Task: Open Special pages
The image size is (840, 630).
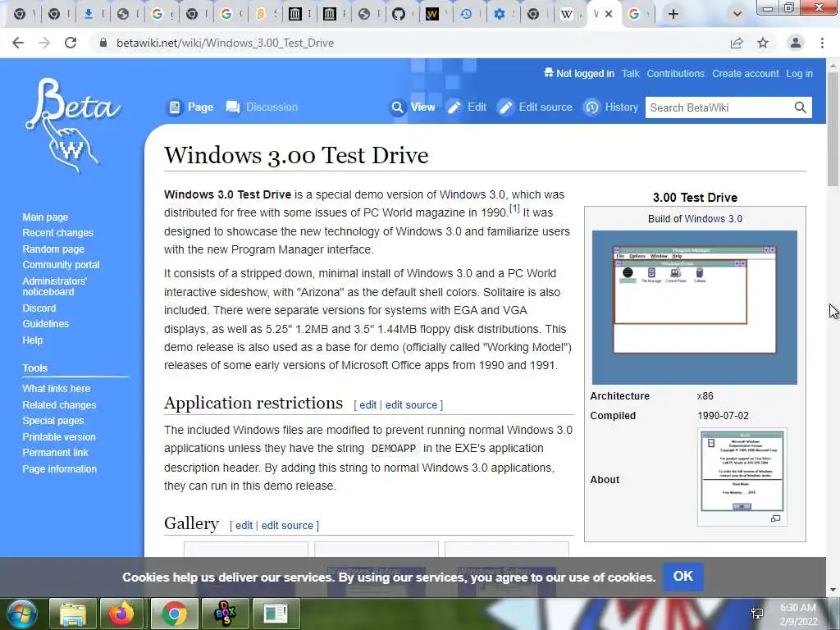Action: (53, 421)
